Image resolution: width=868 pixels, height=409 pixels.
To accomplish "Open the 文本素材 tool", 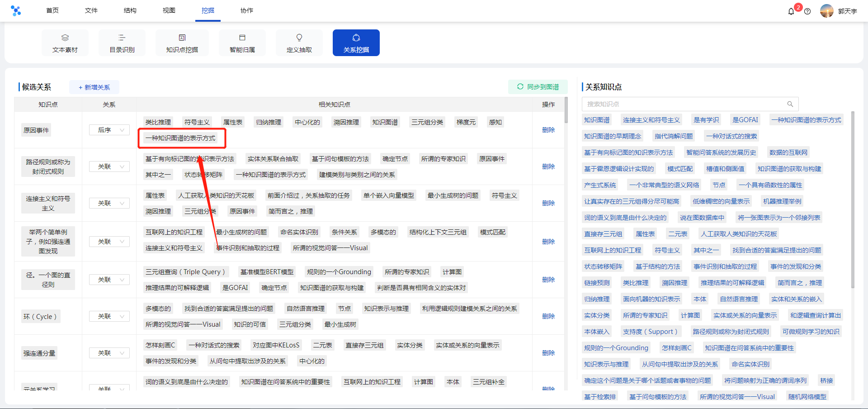I will point(65,43).
